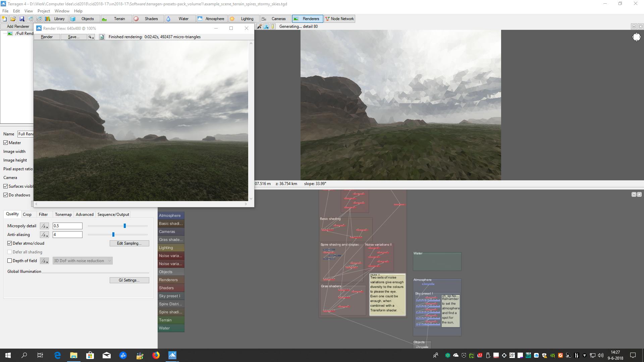Adjust the Micropoly detail slider handle
Viewport: 644px width, 362px height.
[x=125, y=226]
